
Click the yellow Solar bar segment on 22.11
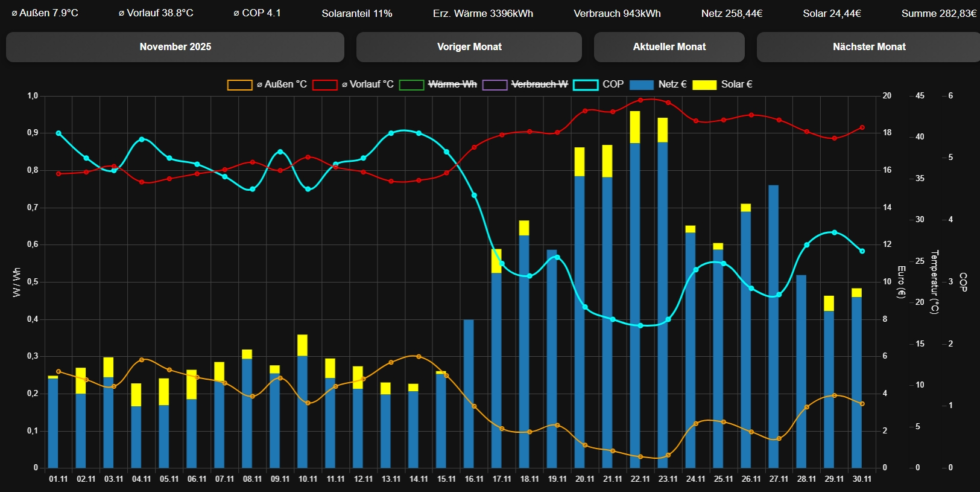(635, 127)
